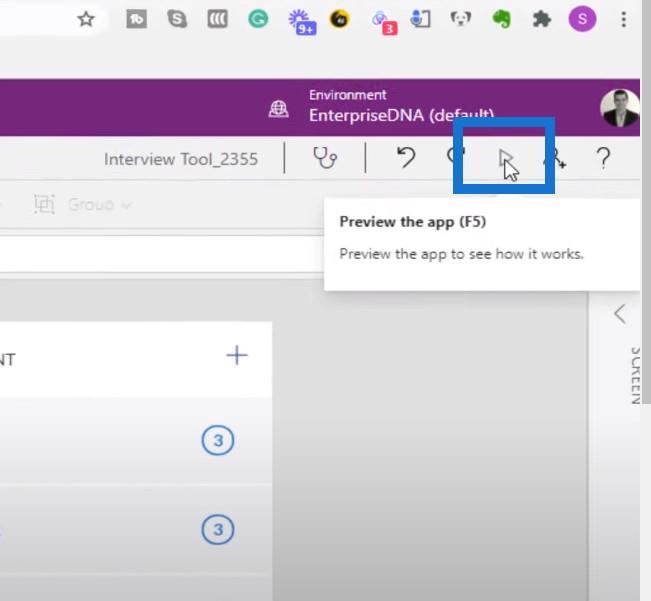Click the formula bar input field
The width and height of the screenshot is (651, 601).
(x=162, y=254)
